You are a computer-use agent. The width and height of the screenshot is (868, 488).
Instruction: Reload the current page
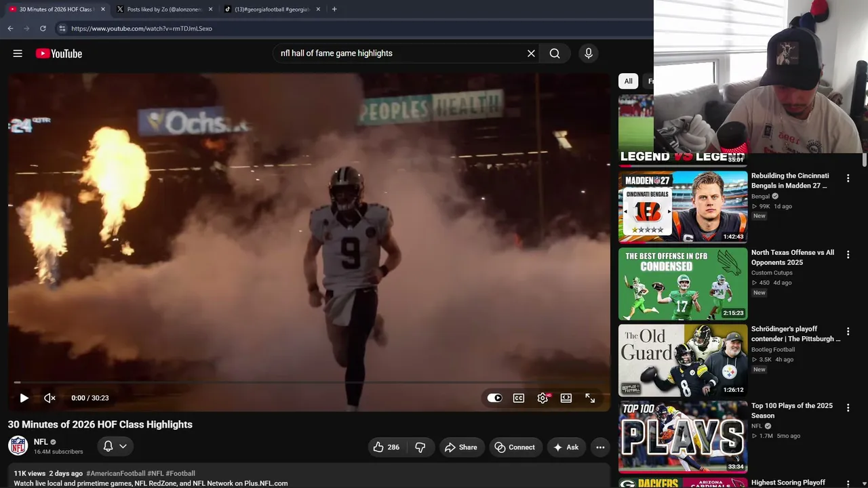43,28
